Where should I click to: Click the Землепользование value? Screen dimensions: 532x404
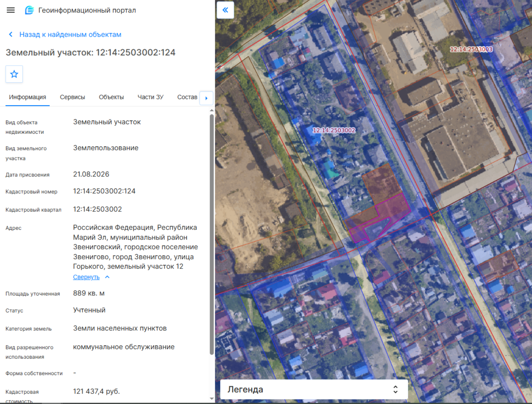click(106, 148)
